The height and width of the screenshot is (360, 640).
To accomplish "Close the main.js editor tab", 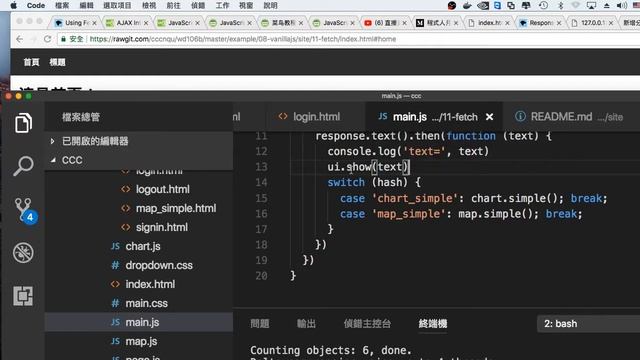I will point(489,117).
